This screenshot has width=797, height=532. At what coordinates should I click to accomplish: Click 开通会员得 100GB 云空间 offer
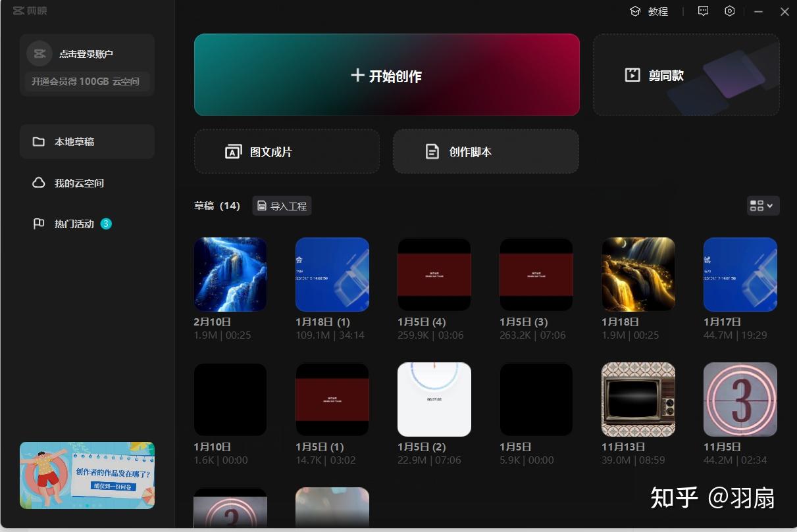[x=87, y=82]
